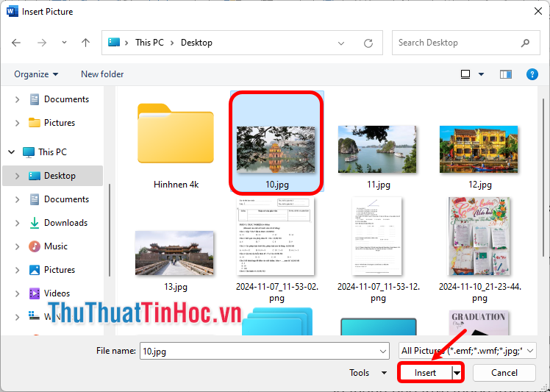
Task: Refresh the Desktop folder listing
Action: point(368,43)
